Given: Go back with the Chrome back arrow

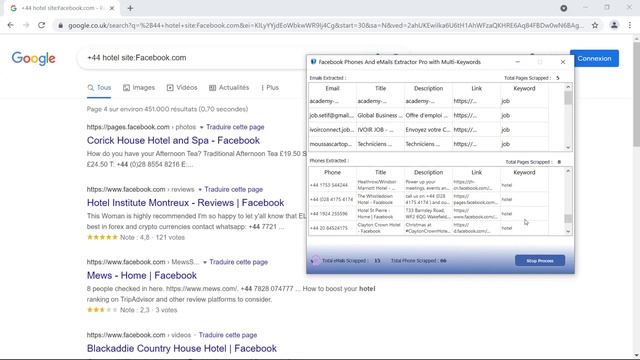Looking at the screenshot, I should (x=11, y=25).
